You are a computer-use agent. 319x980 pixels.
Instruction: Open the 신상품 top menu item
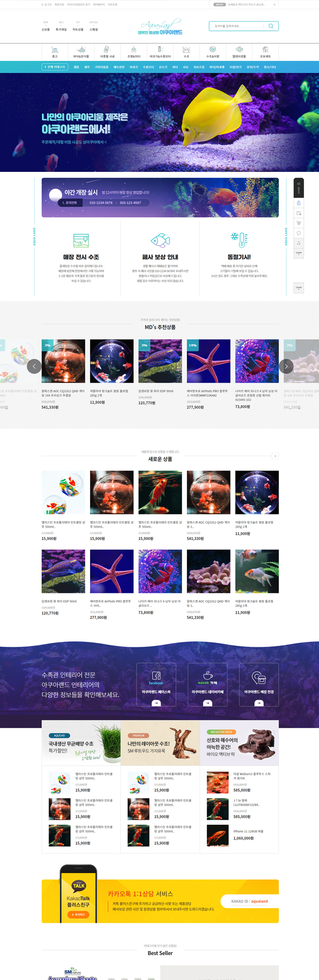pyautogui.click(x=46, y=29)
